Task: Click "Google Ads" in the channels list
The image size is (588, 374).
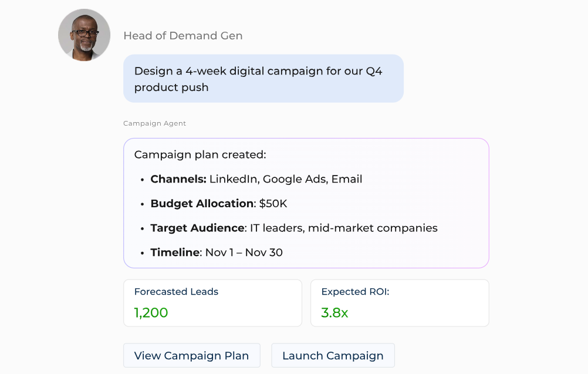Action: click(x=294, y=179)
